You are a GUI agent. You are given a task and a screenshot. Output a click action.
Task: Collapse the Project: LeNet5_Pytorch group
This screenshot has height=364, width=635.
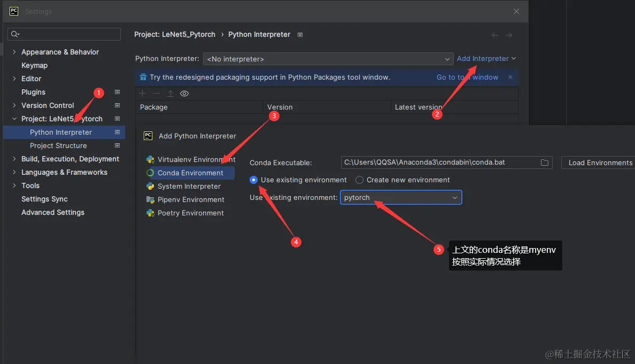click(14, 119)
